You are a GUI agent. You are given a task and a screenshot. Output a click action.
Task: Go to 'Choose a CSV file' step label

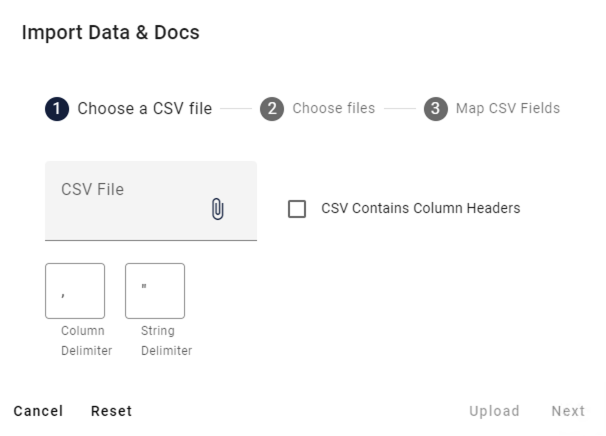145,109
